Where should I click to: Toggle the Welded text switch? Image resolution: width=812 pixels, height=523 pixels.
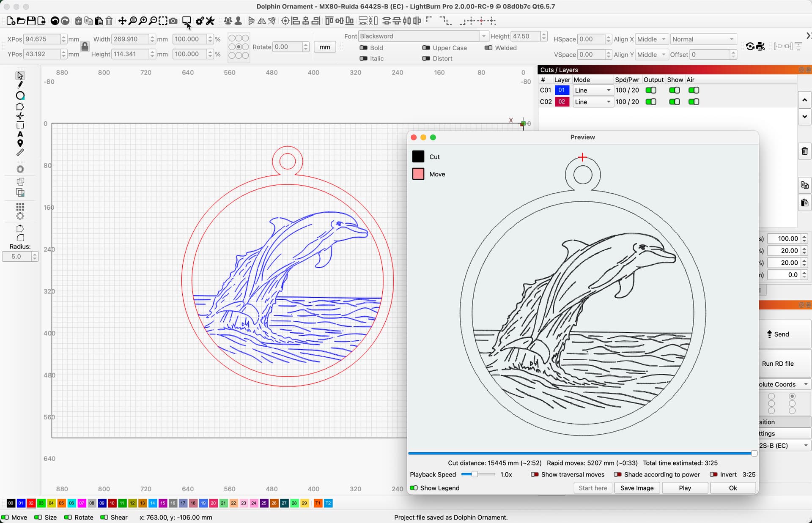coord(488,48)
